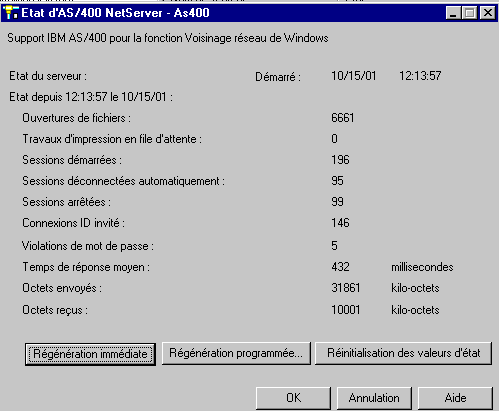Select the Ouvertures de fichiers value 6661

(343, 118)
